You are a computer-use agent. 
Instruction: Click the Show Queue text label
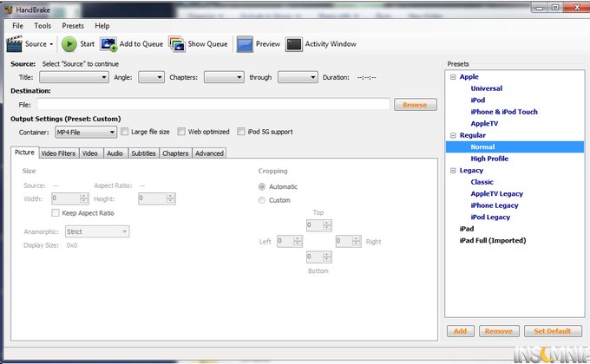207,44
